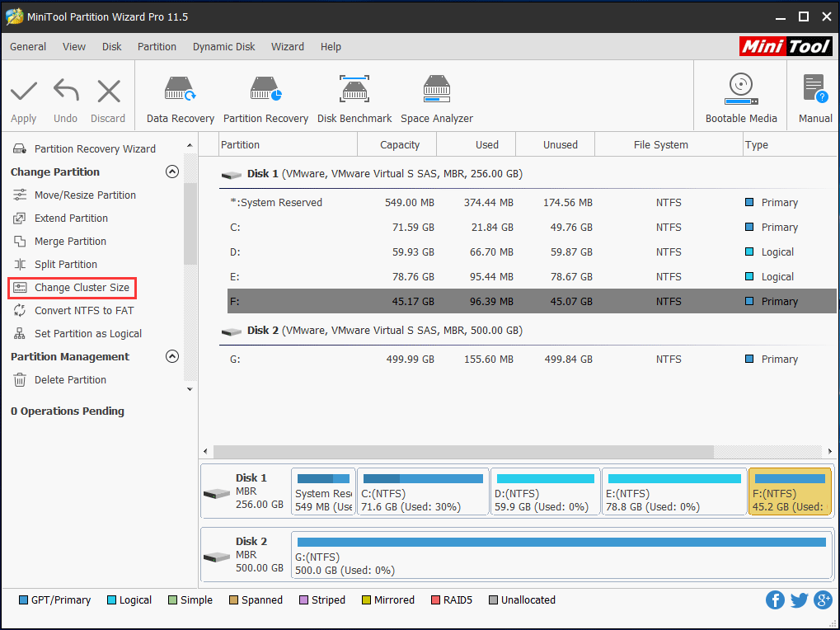840x630 pixels.
Task: Click the Apply checkmark icon
Action: 24,91
